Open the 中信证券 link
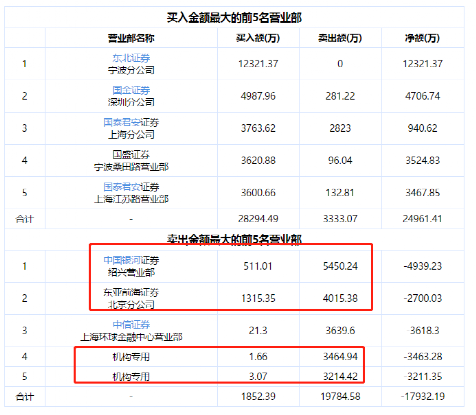This screenshot has width=476, height=415. 131,325
